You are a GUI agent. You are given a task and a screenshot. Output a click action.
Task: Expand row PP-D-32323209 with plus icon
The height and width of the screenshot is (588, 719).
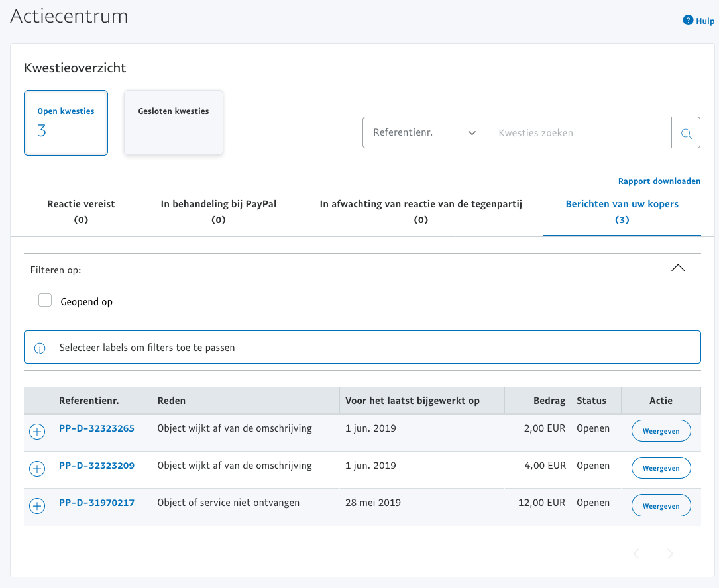pyautogui.click(x=37, y=469)
